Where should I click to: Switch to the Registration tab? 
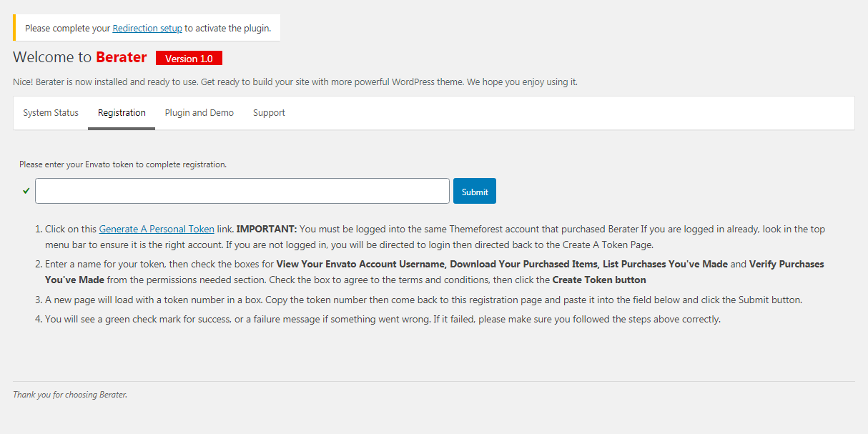(x=122, y=113)
